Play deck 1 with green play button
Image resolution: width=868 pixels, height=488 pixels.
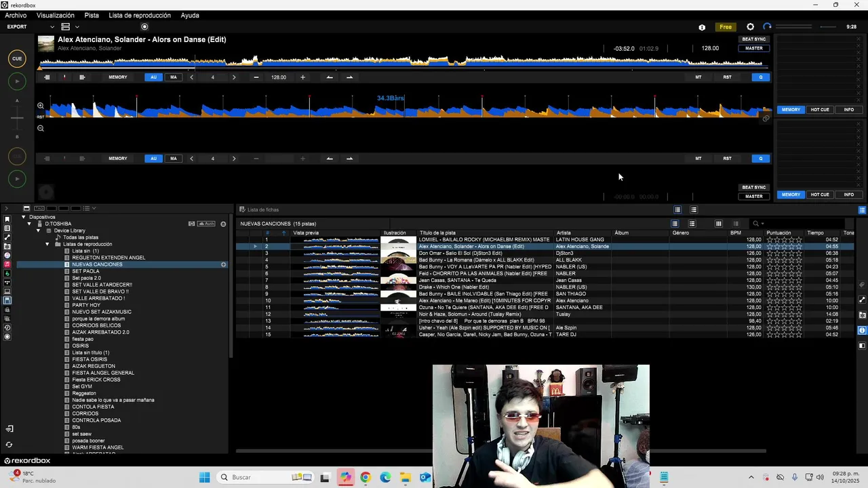[x=17, y=81]
